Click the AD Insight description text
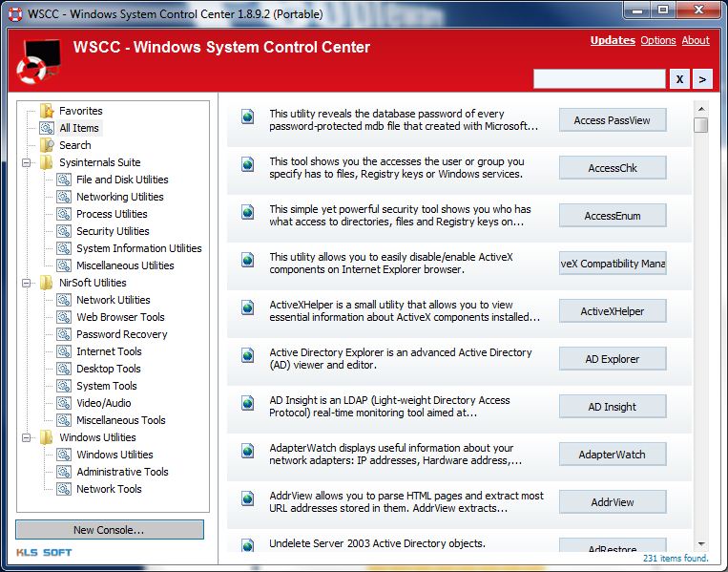This screenshot has width=728, height=572. coord(389,407)
